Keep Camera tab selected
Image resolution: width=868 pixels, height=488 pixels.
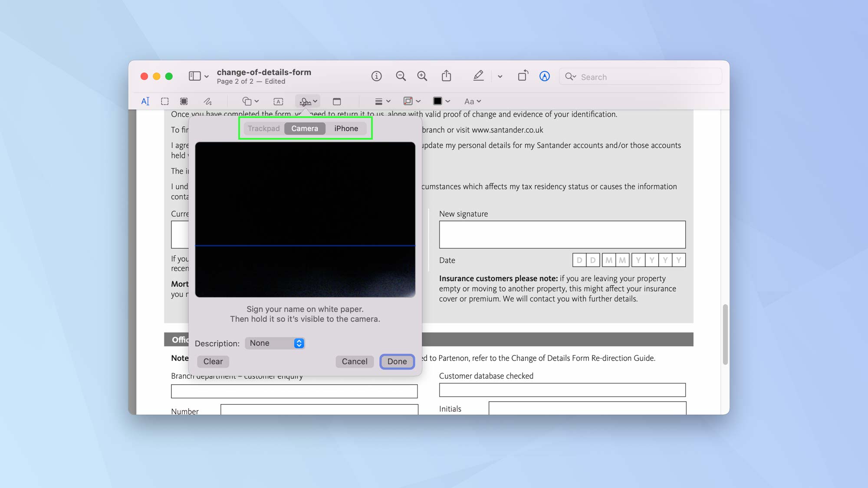(305, 128)
